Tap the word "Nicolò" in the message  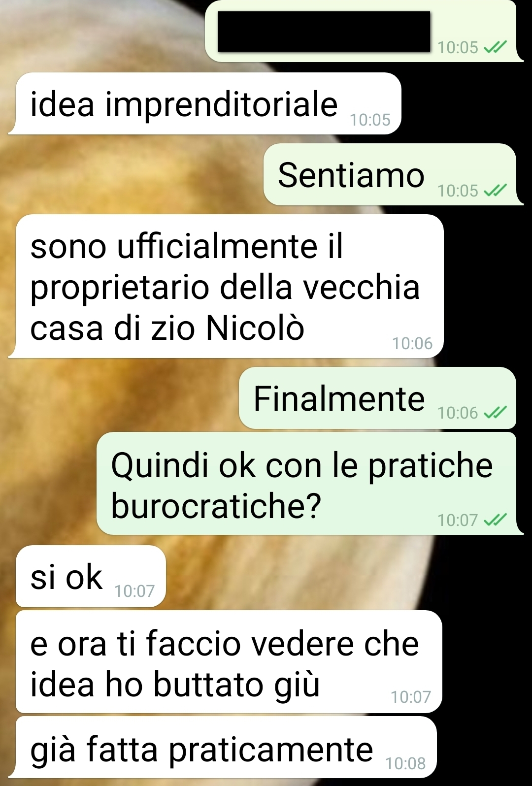point(255,327)
